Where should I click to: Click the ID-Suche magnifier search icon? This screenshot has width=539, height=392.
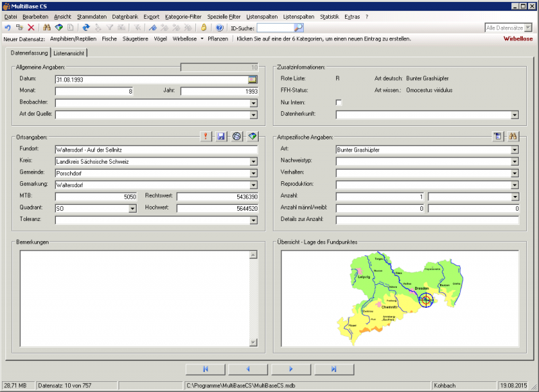tap(298, 28)
